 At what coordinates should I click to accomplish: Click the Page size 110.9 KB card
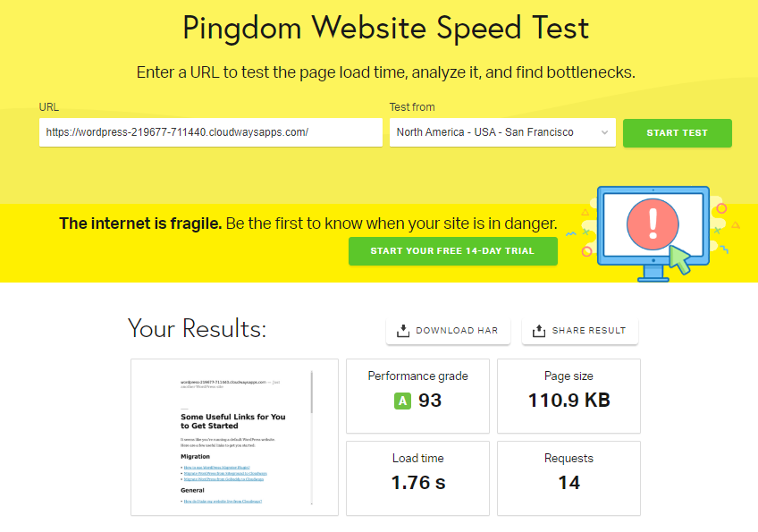tap(568, 396)
